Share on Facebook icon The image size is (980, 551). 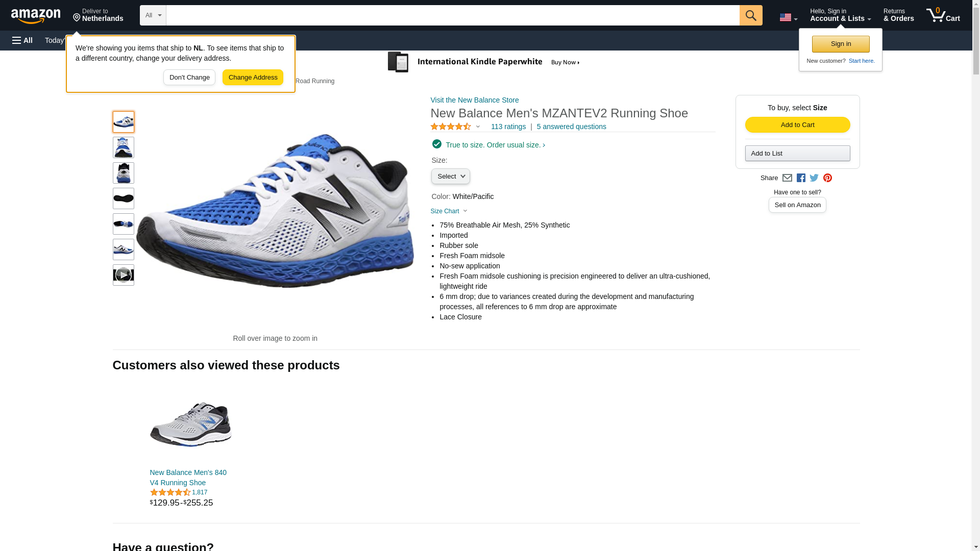(x=801, y=178)
